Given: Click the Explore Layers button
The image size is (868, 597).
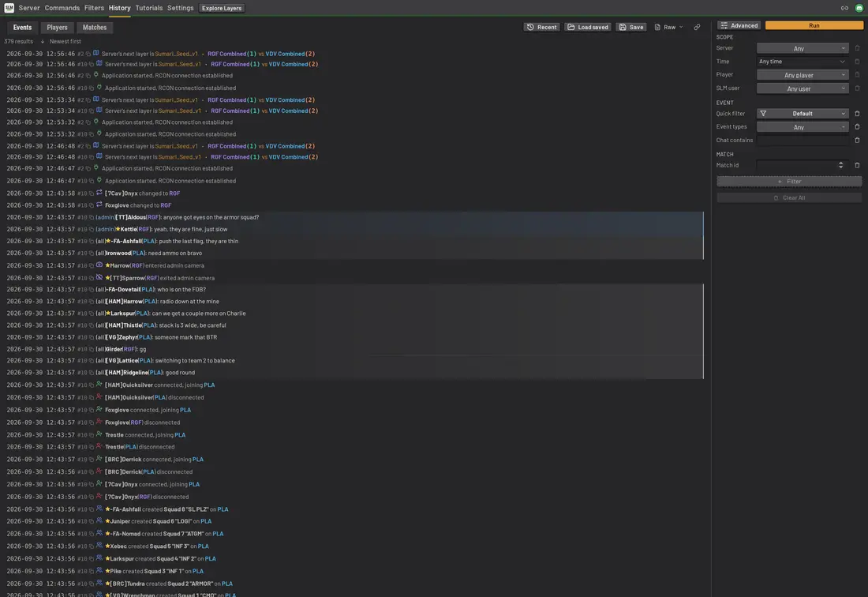Looking at the screenshot, I should [222, 8].
